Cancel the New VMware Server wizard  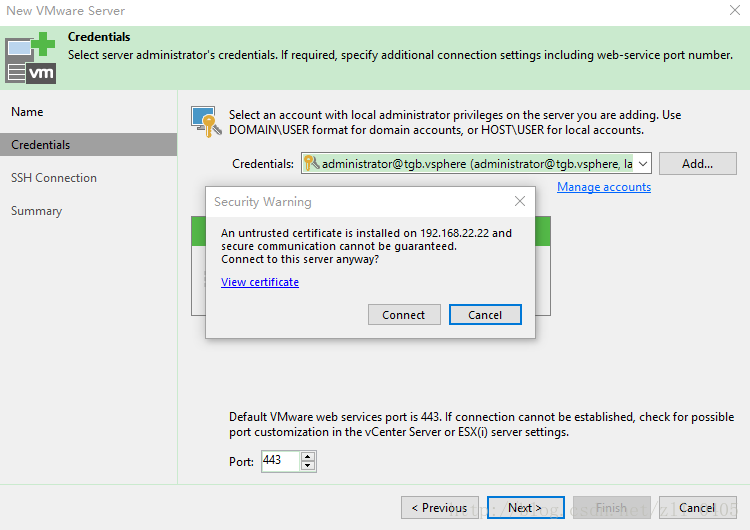click(697, 508)
